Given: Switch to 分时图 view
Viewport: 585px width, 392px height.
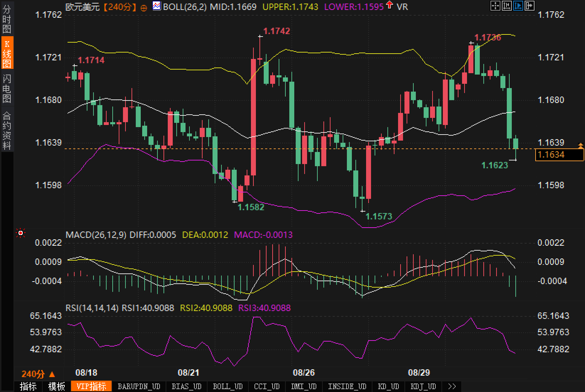Looking at the screenshot, I should pos(7,19).
